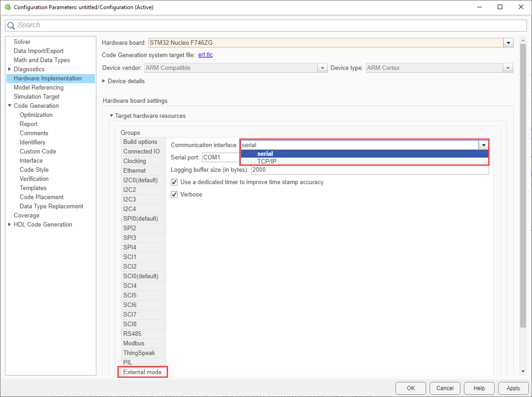This screenshot has height=397, width=532.
Task: Click the vertical scrollbar down arrow
Action: 523,371
